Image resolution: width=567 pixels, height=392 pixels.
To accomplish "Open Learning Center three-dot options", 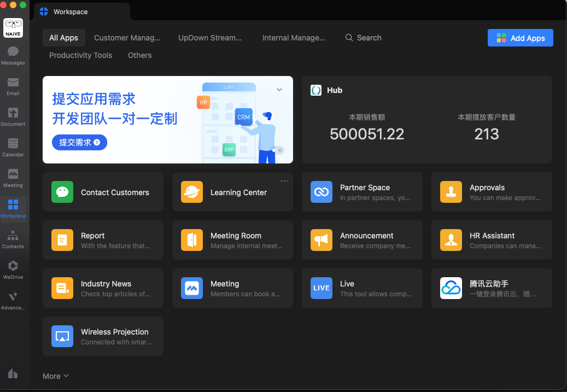I will tap(284, 181).
